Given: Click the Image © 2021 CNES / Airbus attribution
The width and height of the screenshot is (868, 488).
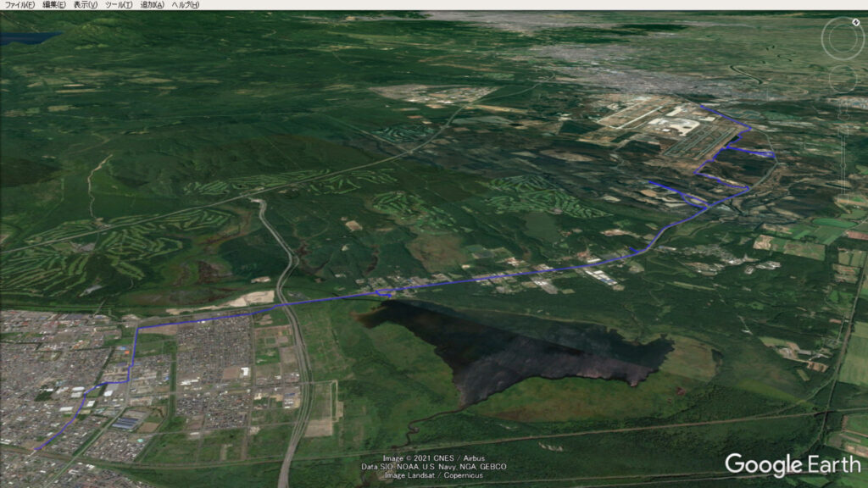Looking at the screenshot, I should click(434, 458).
